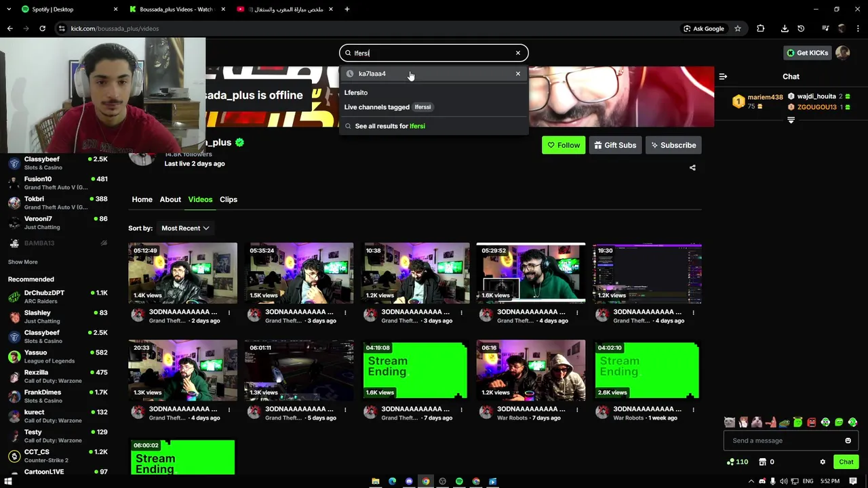Insert the angry red face emote
This screenshot has width=868, height=488.
[812, 422]
